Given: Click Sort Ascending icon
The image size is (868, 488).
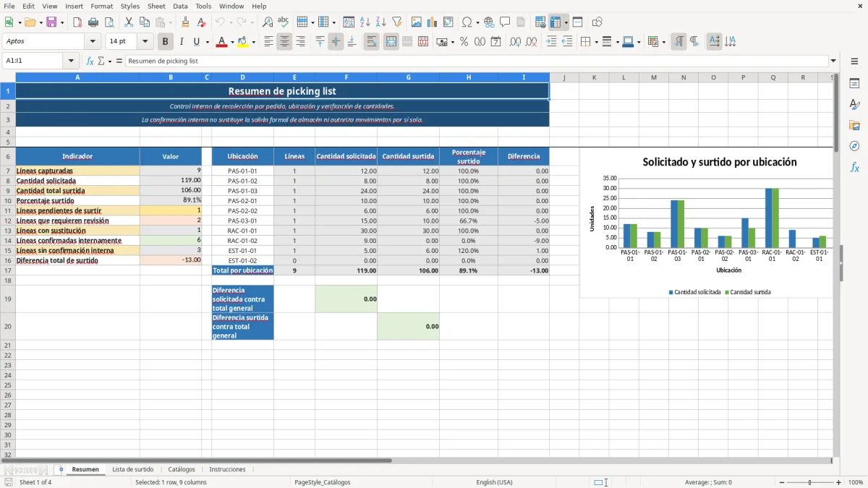Looking at the screenshot, I should click(365, 22).
